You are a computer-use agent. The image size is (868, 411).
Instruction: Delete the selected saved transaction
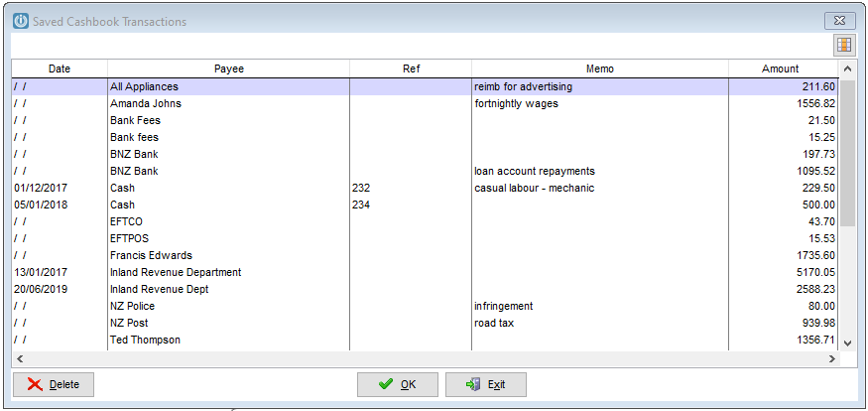click(54, 384)
